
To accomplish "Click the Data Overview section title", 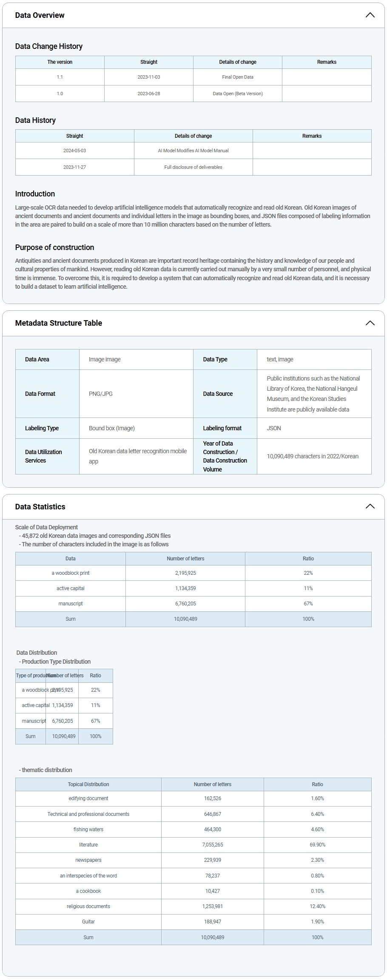I will [x=40, y=15].
